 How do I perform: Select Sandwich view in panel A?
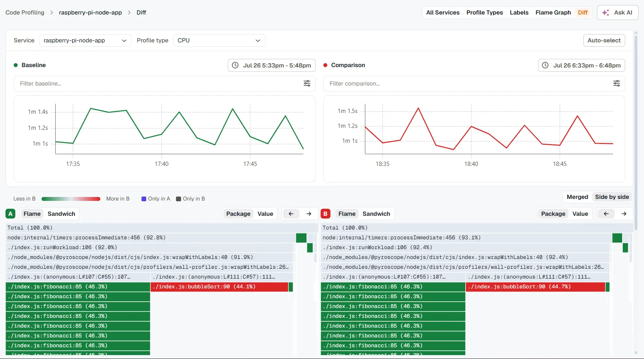pyautogui.click(x=62, y=214)
